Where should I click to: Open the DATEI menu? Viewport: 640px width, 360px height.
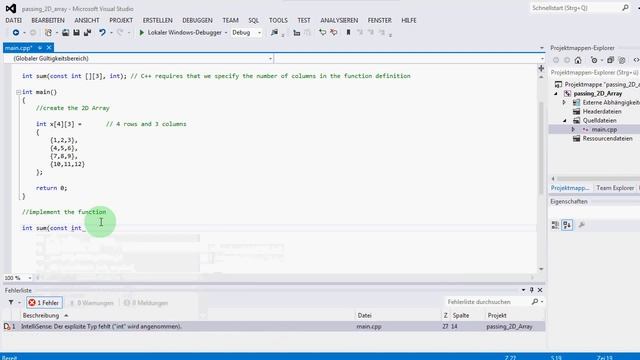point(13,20)
